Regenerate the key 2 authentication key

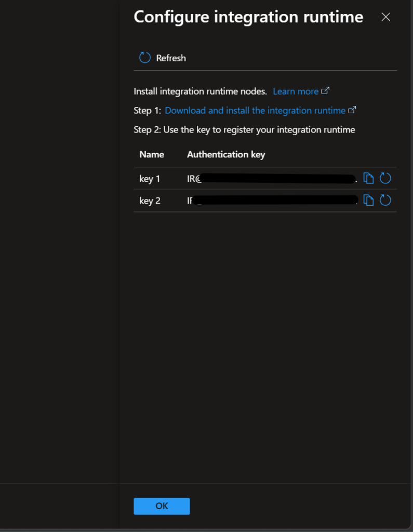tap(385, 200)
